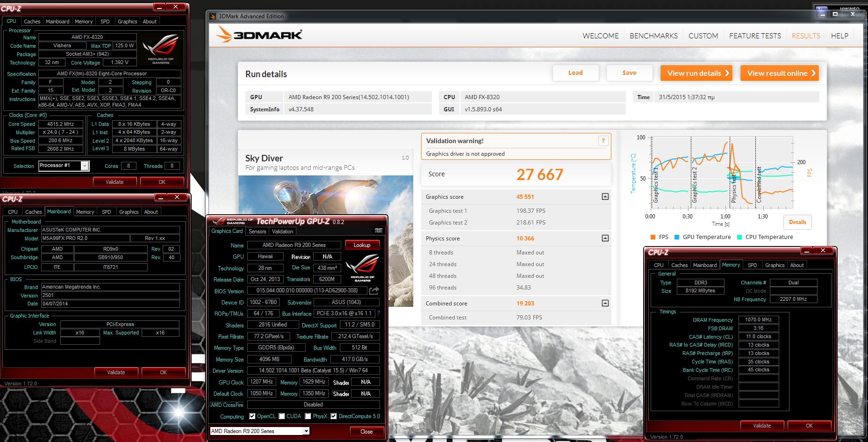Click the ROG logo in the CPU-Z CPU tab window
The height and width of the screenshot is (442, 868).
coord(161,49)
